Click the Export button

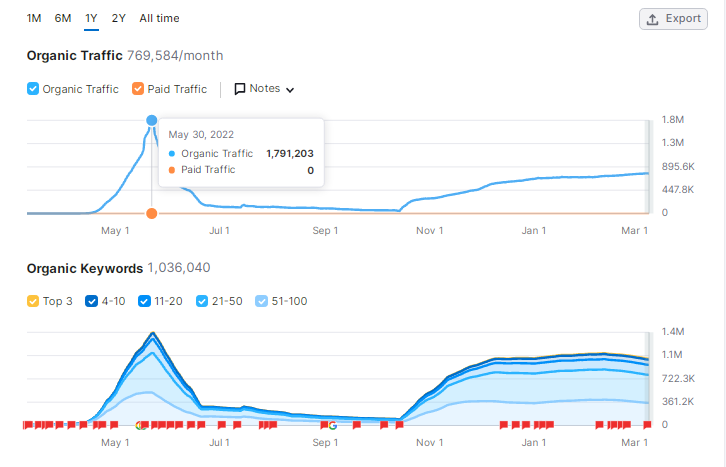(673, 19)
